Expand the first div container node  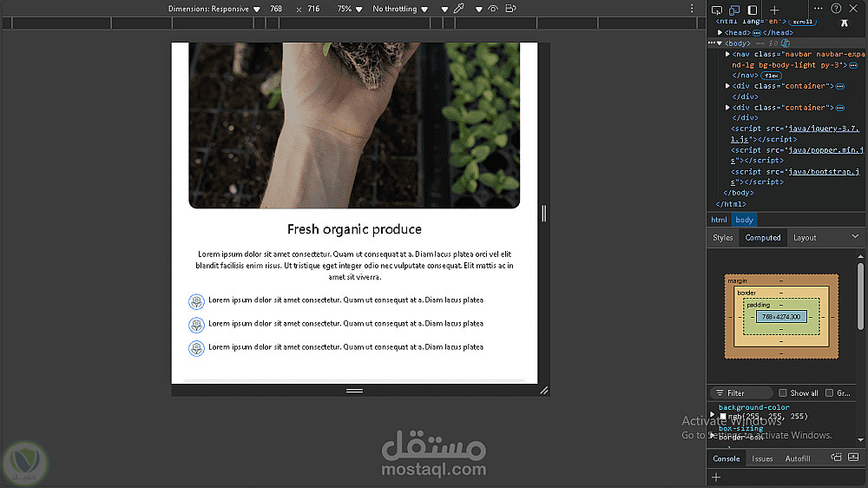pyautogui.click(x=727, y=86)
